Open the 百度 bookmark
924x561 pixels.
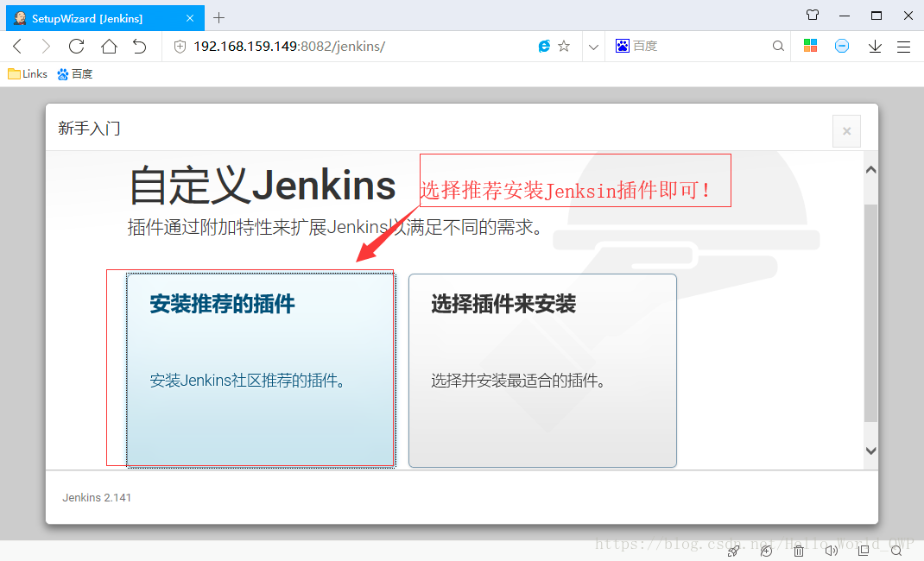[75, 74]
